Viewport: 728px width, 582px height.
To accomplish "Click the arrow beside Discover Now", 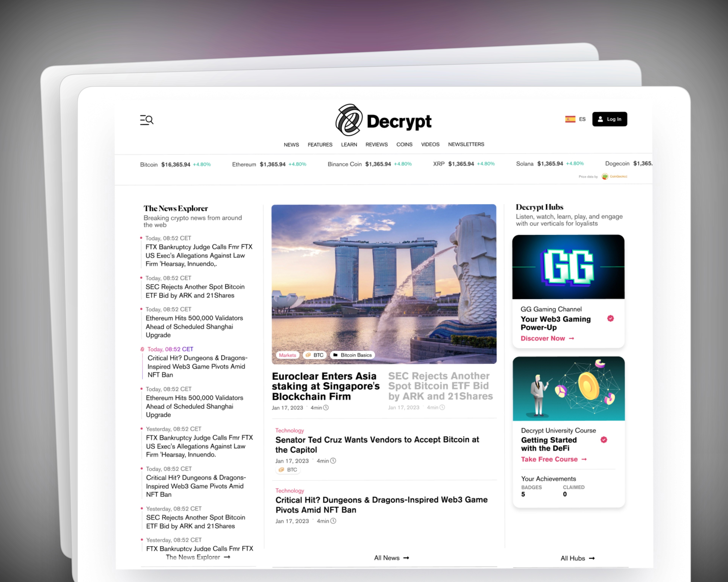I will pos(571,338).
